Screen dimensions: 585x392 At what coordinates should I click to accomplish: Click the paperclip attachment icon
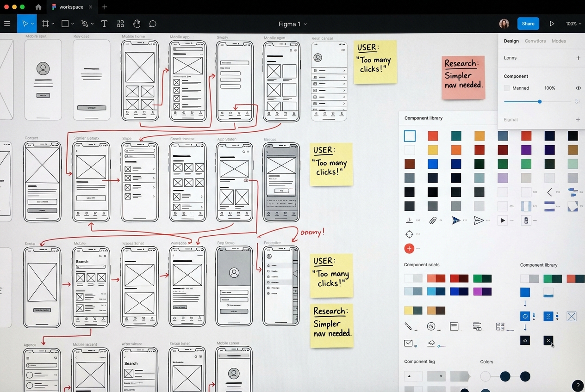click(433, 220)
